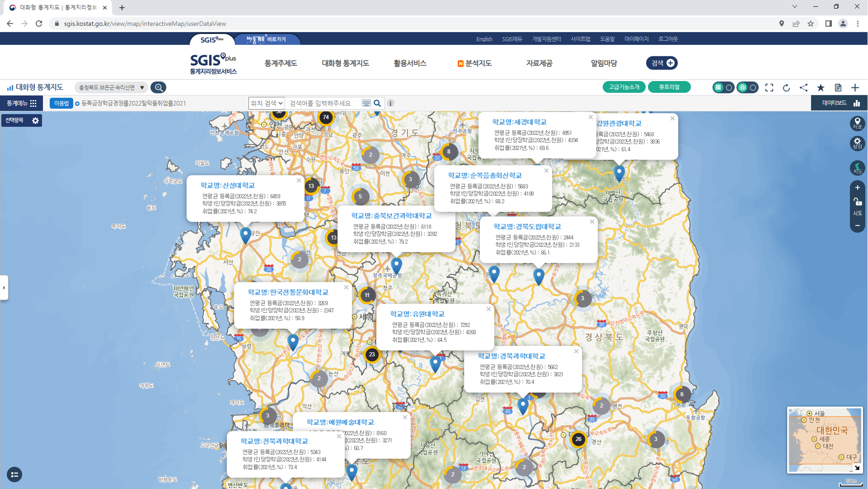This screenshot has width=868, height=489.
Task: Click the blue pin below the 신성대학교 popup
Action: (246, 234)
